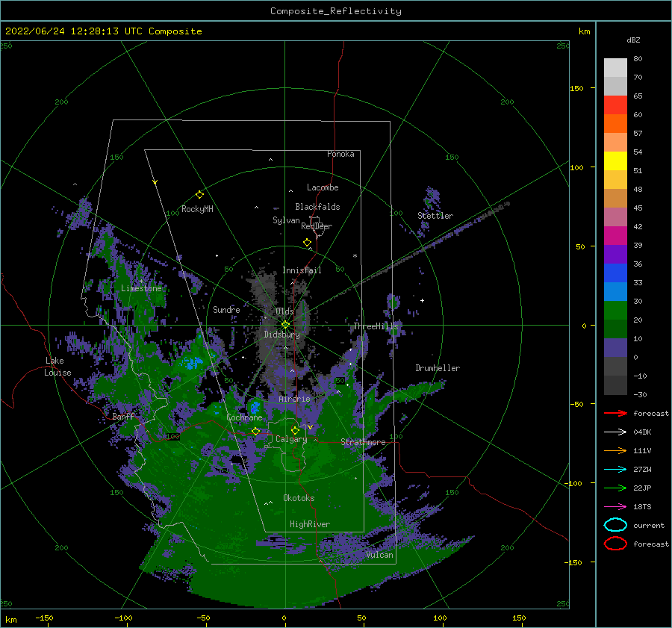Click the Cochrane label

(244, 417)
